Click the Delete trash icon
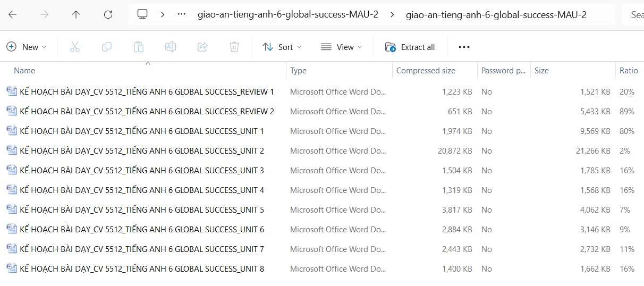Image resolution: width=644 pixels, height=286 pixels. tap(234, 47)
